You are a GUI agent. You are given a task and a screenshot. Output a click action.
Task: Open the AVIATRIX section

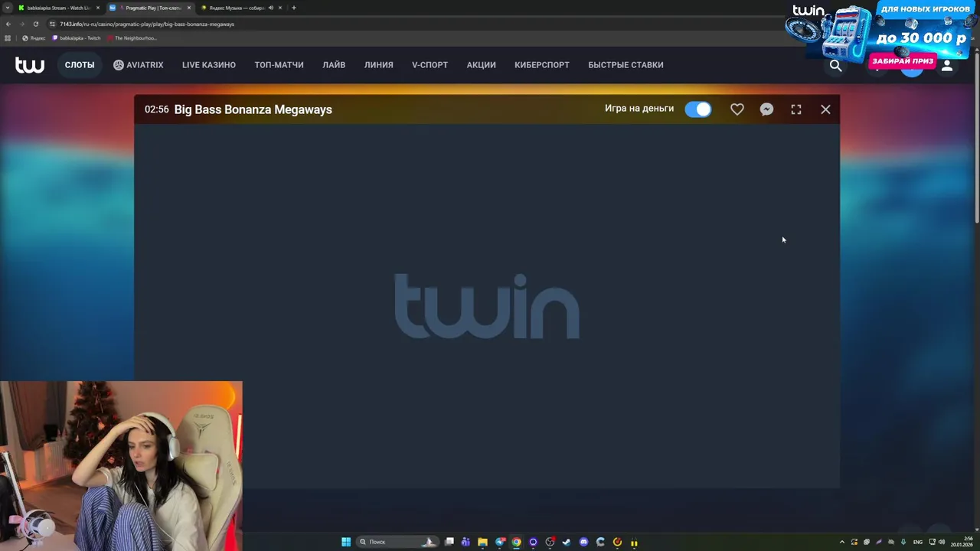pyautogui.click(x=139, y=65)
